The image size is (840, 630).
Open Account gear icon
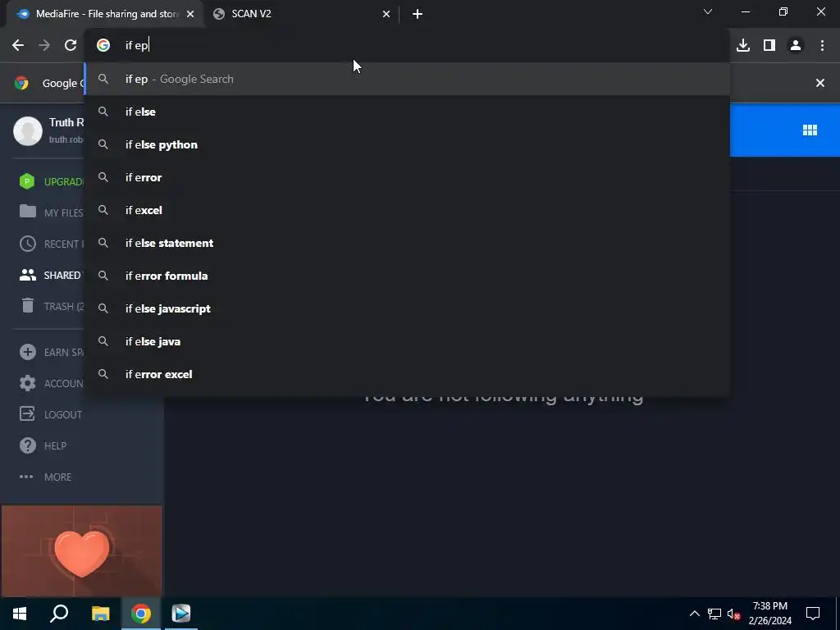click(x=27, y=383)
